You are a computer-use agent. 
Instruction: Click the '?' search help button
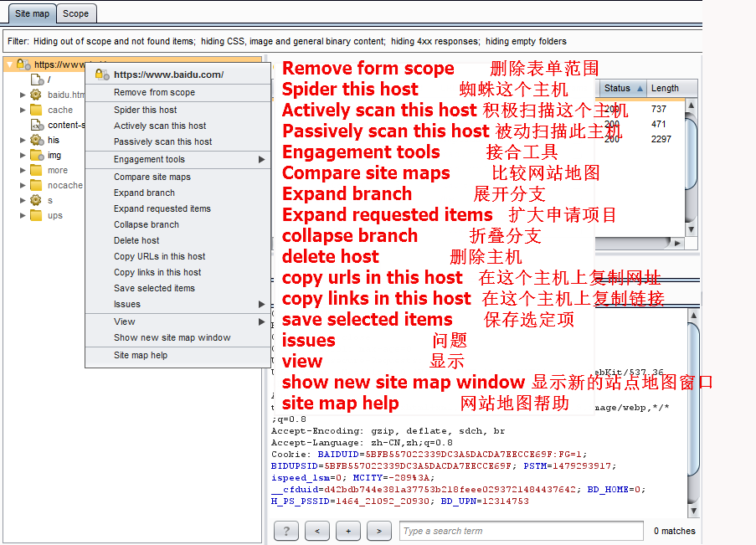286,531
